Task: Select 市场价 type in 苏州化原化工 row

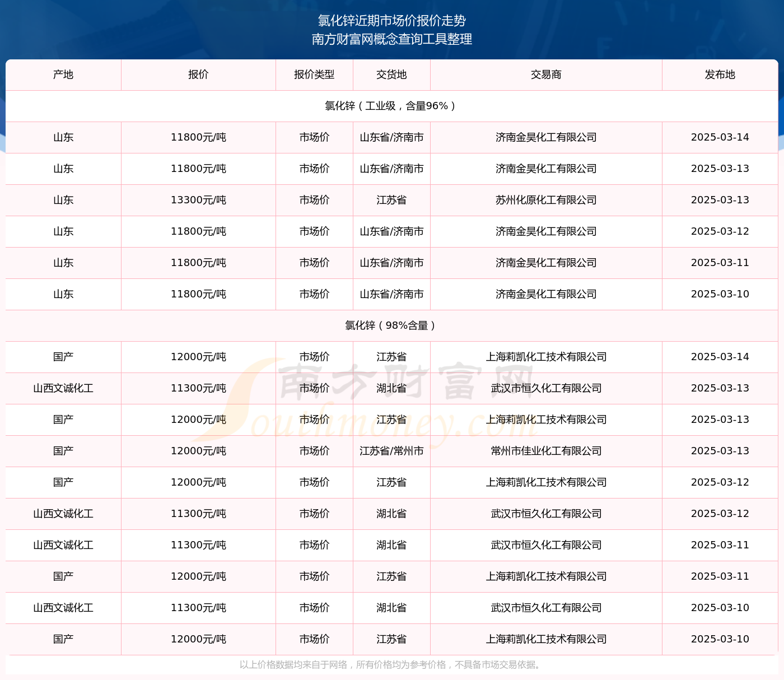Action: point(314,201)
